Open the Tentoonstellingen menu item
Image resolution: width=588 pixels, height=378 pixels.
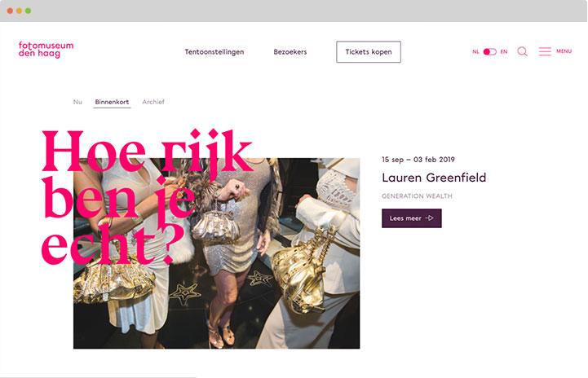pos(214,51)
